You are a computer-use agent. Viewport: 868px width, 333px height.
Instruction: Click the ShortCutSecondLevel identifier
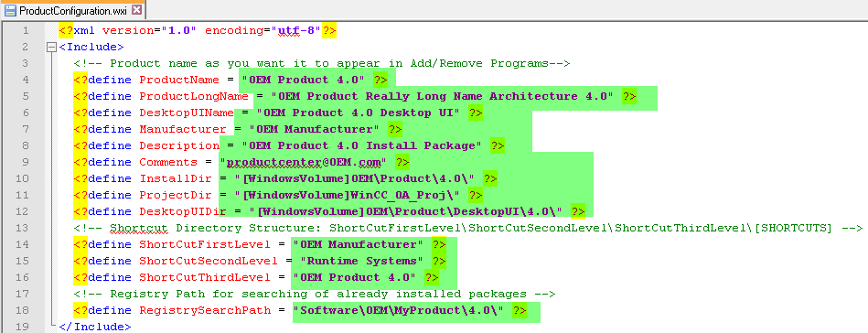click(x=209, y=261)
